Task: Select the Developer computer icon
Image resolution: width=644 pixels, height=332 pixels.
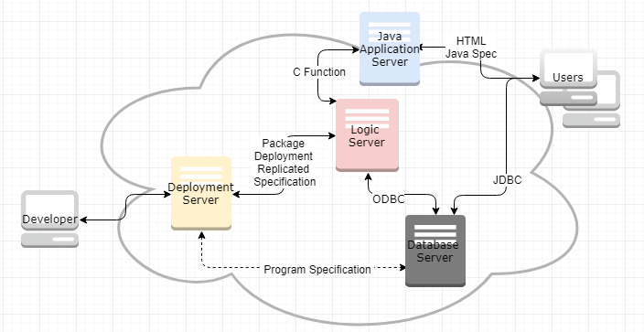Action: 49,219
